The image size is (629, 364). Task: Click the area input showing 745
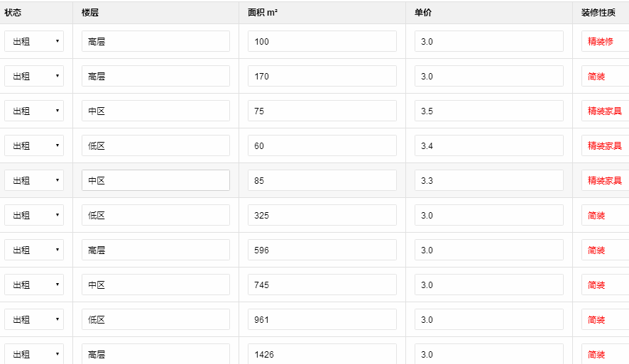click(322, 285)
